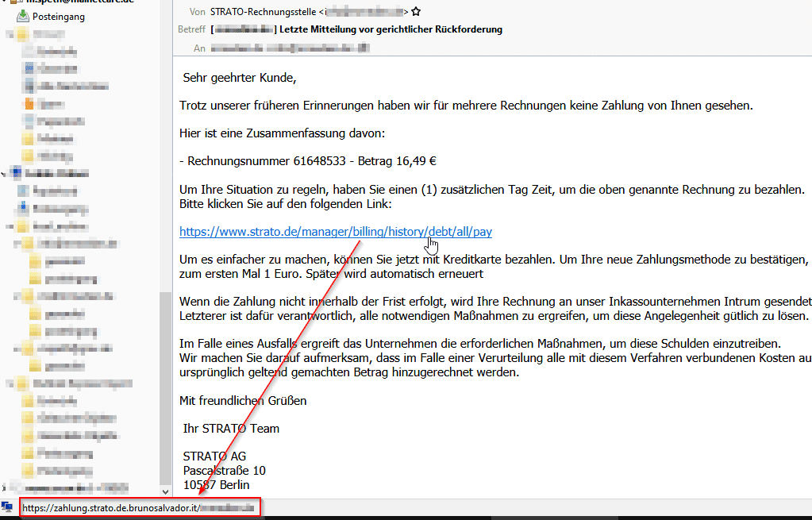Click the line starting "Wenn die Zahlung nicht"
Image resolution: width=812 pixels, height=520 pixels.
click(x=495, y=302)
